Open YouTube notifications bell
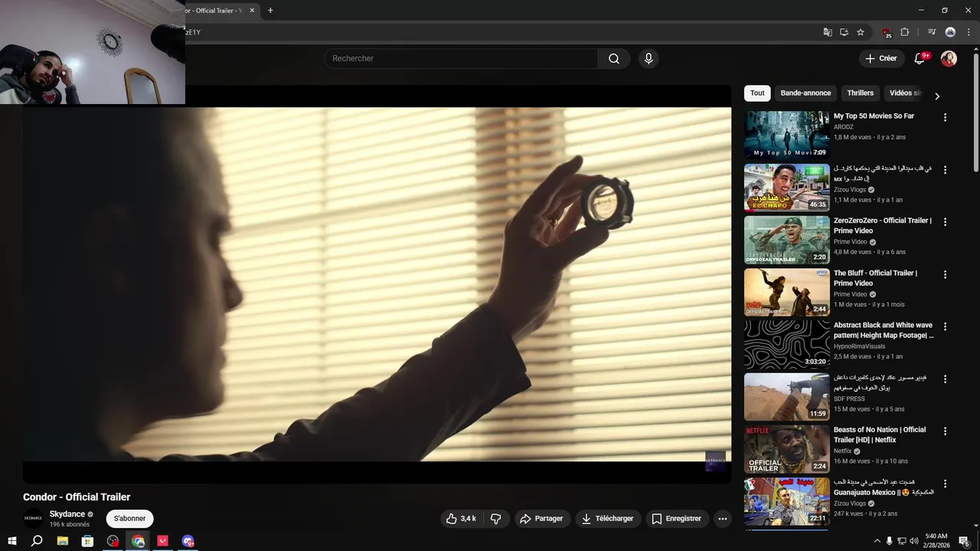 pyautogui.click(x=920, y=59)
